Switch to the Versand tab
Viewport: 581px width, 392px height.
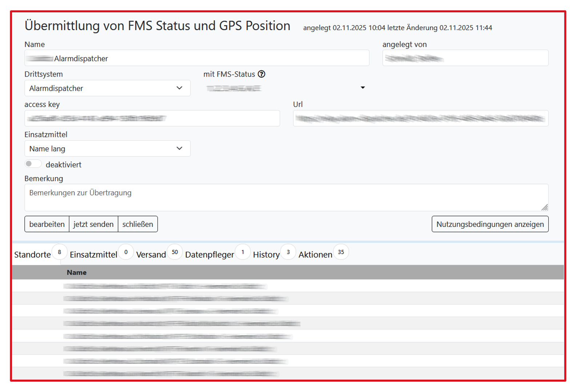(151, 255)
